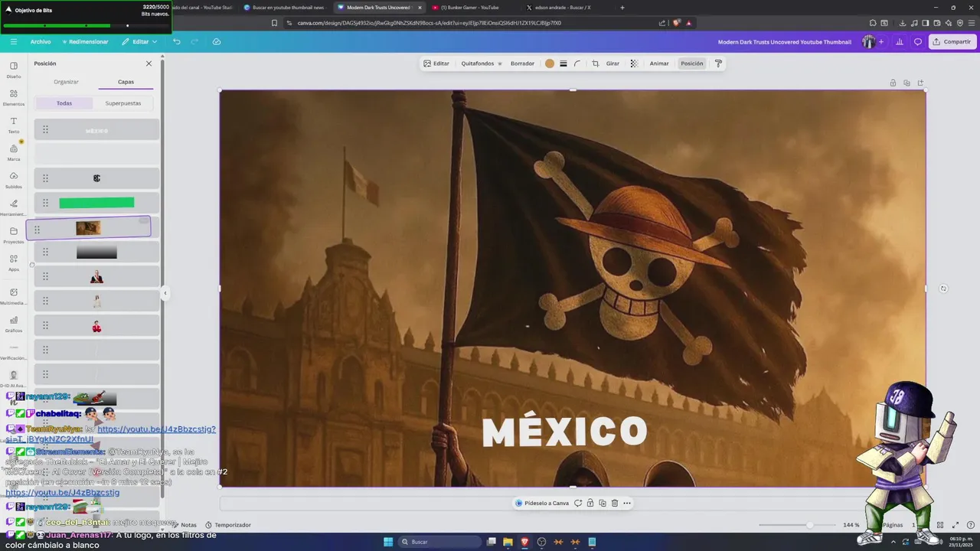Select the pirate flag image layer
This screenshot has width=980, height=551.
[88, 228]
